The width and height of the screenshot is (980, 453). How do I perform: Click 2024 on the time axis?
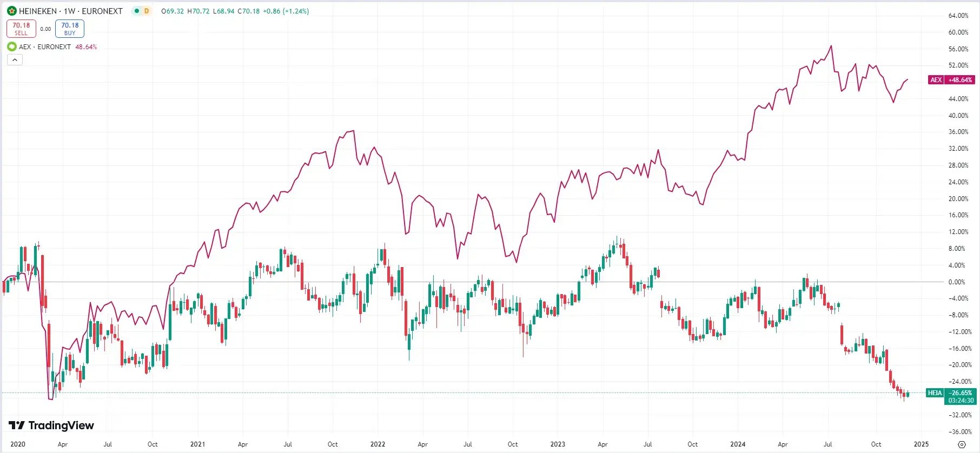pos(738,444)
